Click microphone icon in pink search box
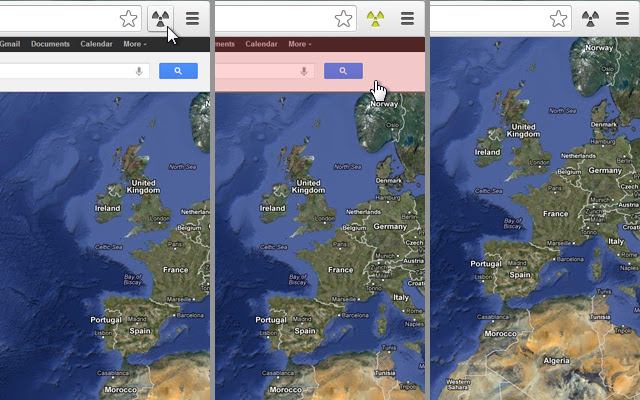The width and height of the screenshot is (640, 400). click(304, 71)
